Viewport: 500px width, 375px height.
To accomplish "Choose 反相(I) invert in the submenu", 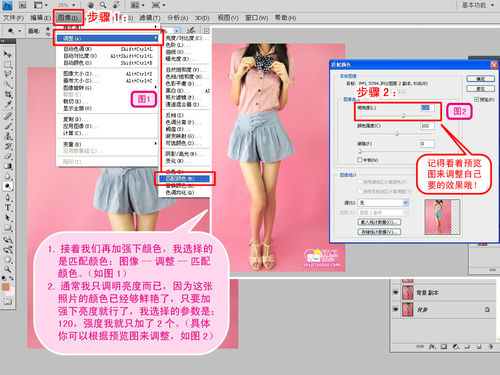I will coord(185,115).
